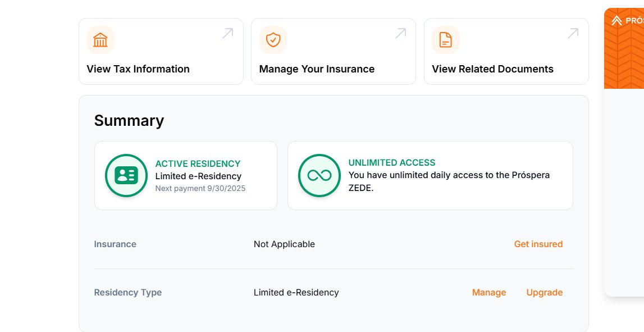Image resolution: width=644 pixels, height=332 pixels.
Task: Click the Insurance row labeled Not Applicable
Action: click(x=284, y=244)
